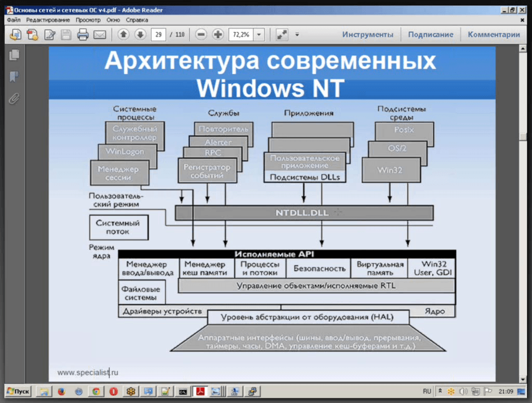532x403 pixels.
Task: Open the Инструменты pane
Action: (367, 34)
